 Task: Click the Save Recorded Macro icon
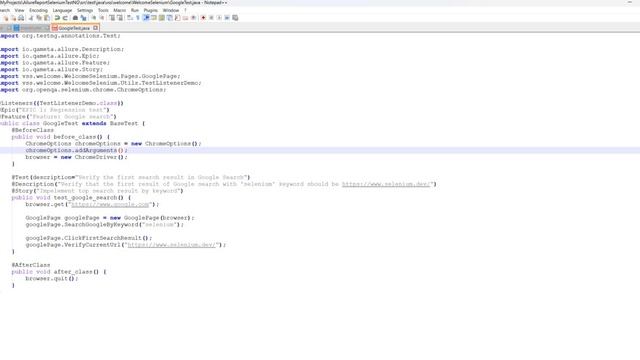[x=235, y=18]
